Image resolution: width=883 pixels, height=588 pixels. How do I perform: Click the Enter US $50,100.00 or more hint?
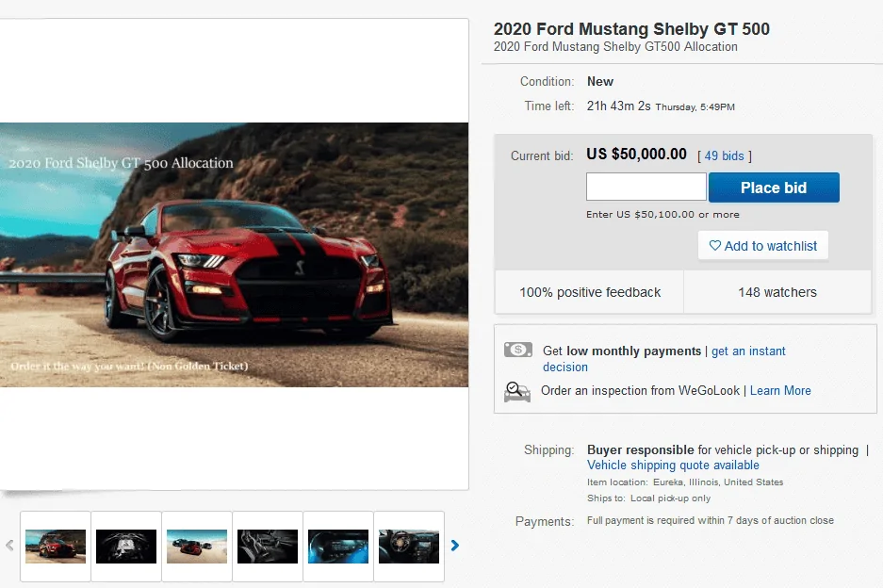[x=662, y=215]
